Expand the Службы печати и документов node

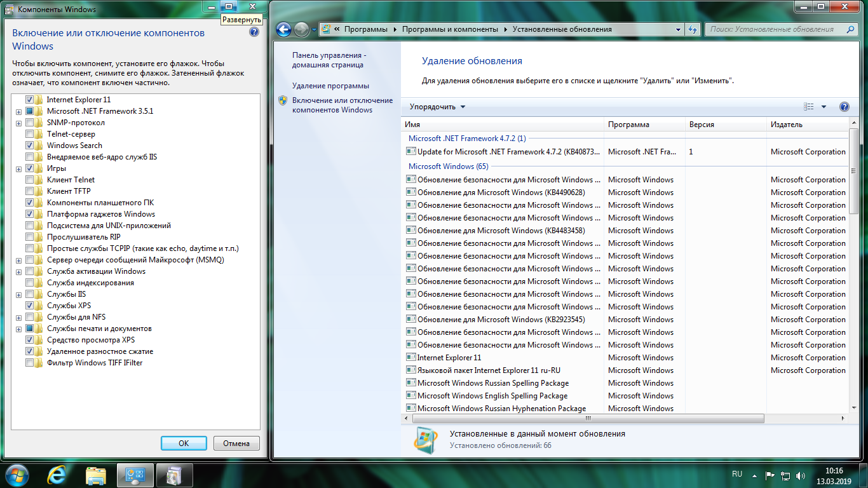click(x=19, y=329)
